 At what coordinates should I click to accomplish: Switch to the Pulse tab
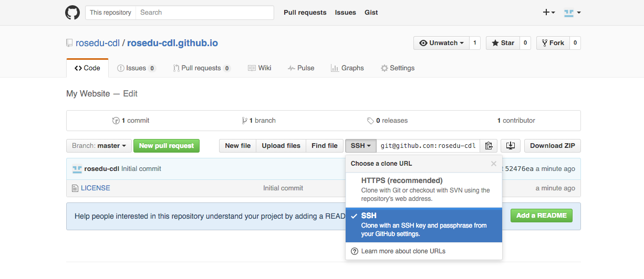click(x=301, y=68)
